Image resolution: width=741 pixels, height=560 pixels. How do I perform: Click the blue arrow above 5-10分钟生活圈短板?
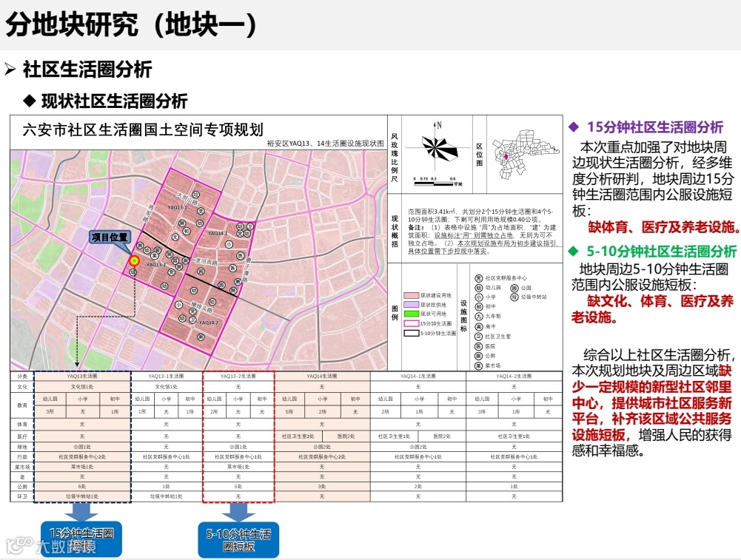tap(238, 512)
